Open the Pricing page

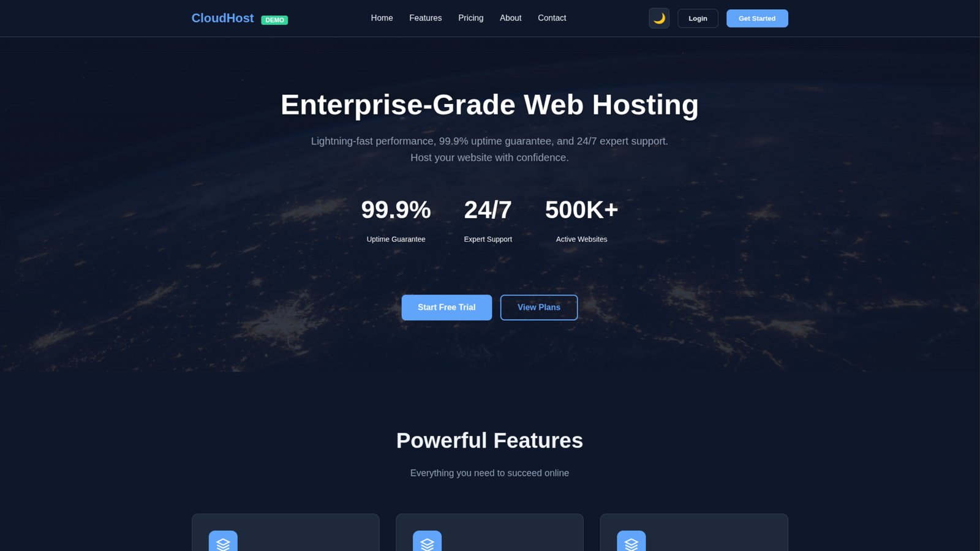(x=470, y=18)
